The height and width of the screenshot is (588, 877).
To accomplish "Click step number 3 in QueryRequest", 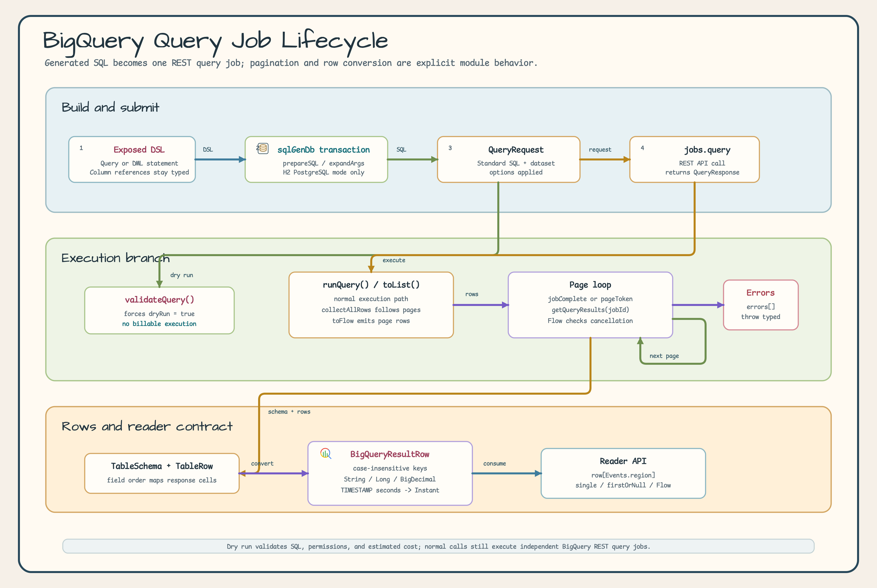I will click(450, 148).
